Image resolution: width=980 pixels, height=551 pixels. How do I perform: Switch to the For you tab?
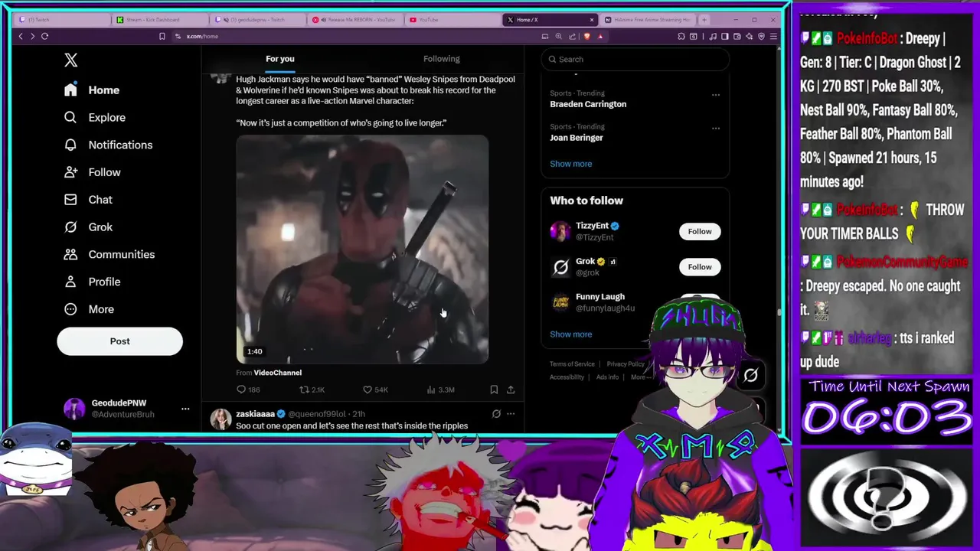pos(279,59)
